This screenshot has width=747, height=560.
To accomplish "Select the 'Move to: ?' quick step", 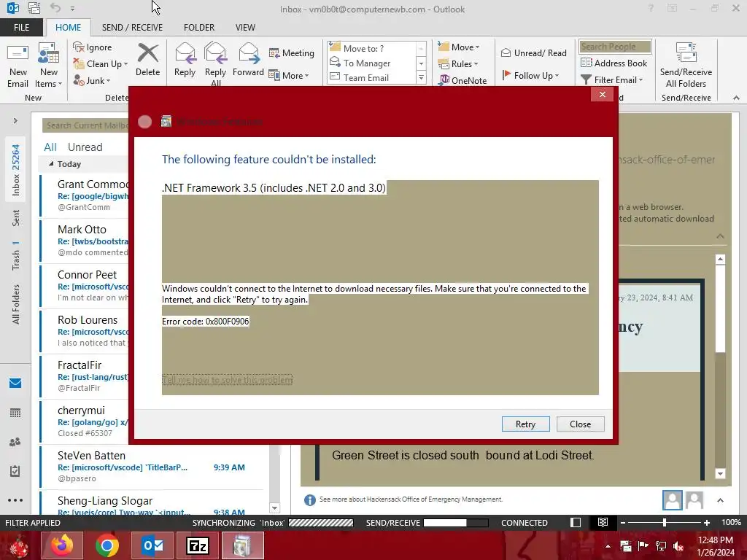I will click(x=372, y=48).
